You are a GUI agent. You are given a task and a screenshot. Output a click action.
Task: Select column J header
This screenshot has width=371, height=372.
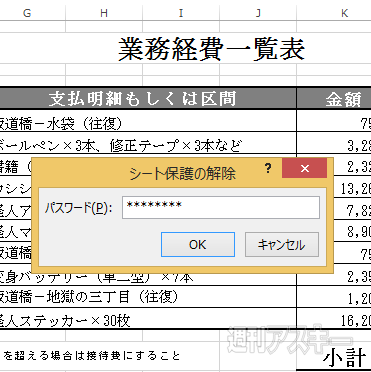pos(258,13)
